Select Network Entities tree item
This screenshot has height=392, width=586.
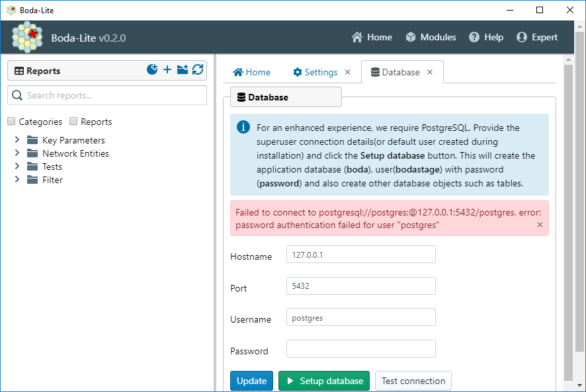point(75,153)
